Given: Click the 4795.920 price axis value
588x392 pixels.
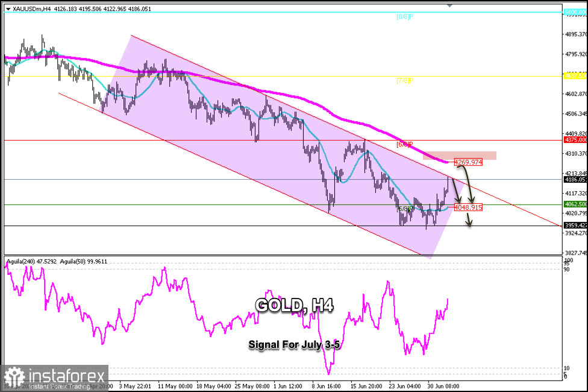Looking at the screenshot, I should click(577, 54).
